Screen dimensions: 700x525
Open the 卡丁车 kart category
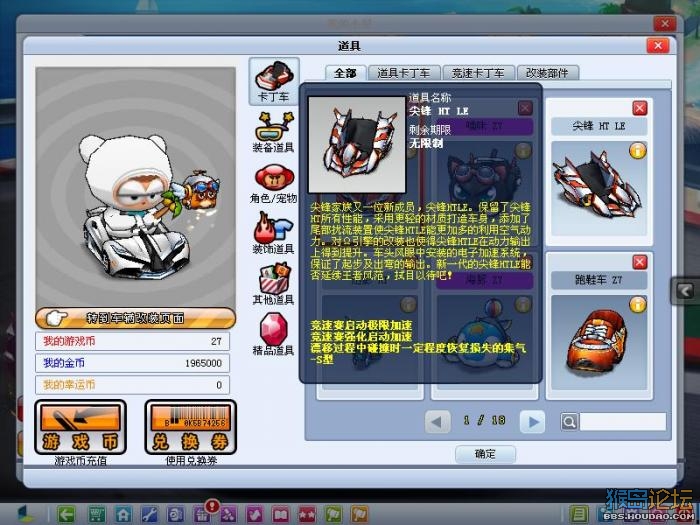coord(274,81)
